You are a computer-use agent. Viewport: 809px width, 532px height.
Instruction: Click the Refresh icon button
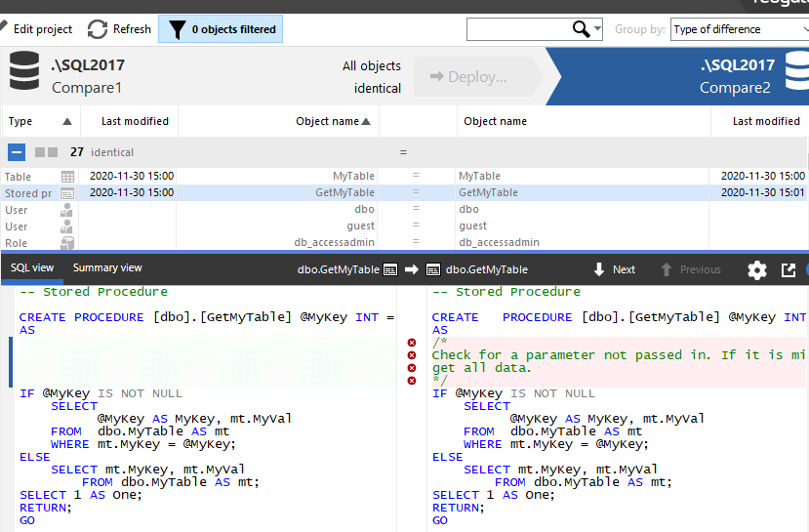tap(98, 29)
